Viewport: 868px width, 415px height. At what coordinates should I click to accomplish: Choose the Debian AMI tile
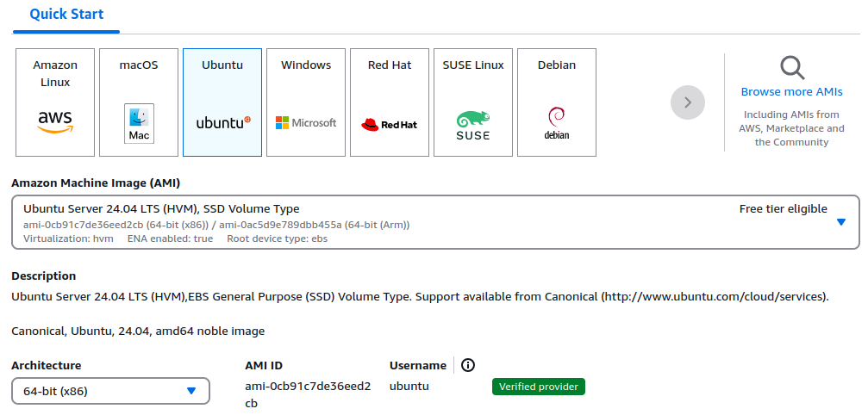(557, 102)
